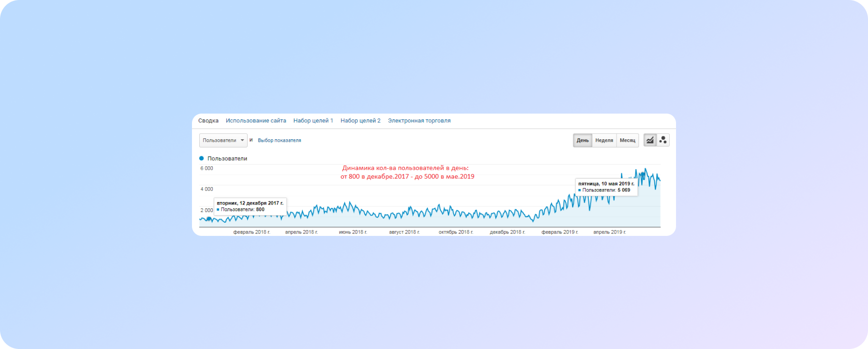Click the февраль 2018 г. axis label
This screenshot has height=349, width=868.
(252, 232)
